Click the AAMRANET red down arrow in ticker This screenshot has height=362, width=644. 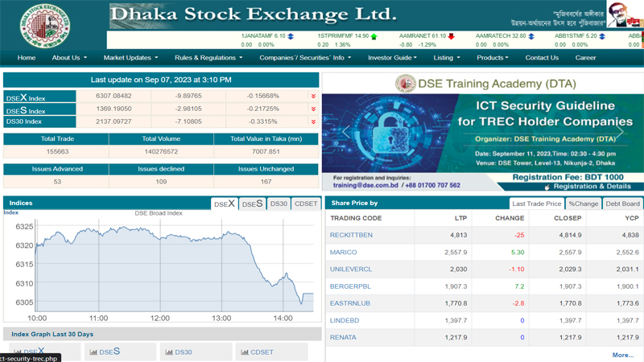click(x=452, y=36)
